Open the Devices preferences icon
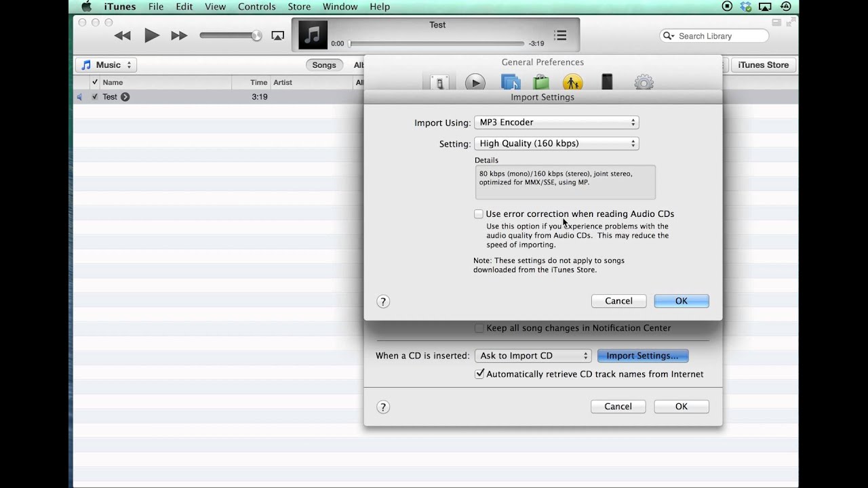Image resolution: width=868 pixels, height=488 pixels. 607,83
